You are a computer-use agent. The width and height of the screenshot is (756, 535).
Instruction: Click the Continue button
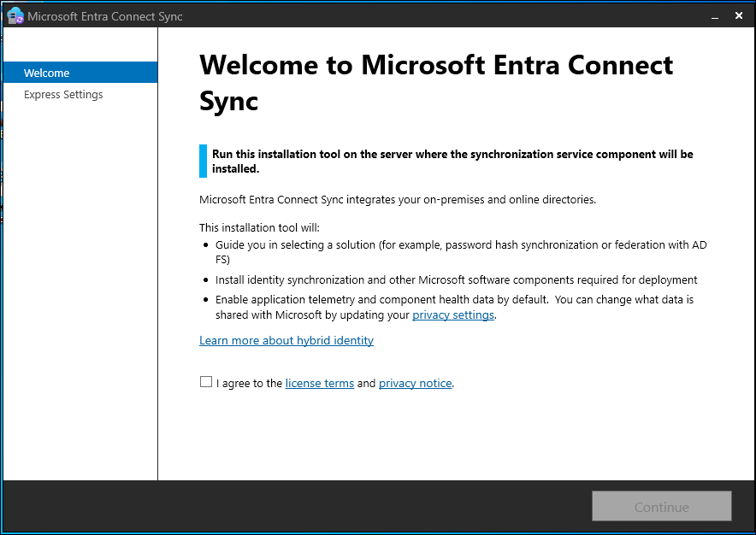(x=661, y=505)
